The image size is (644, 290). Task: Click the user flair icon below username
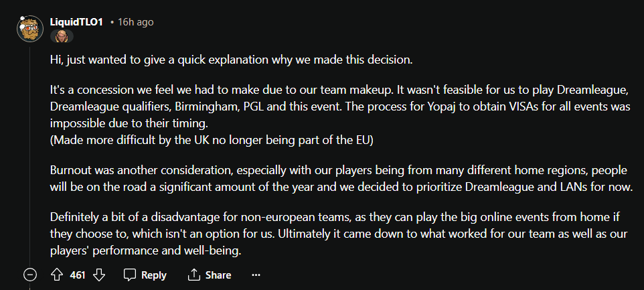pos(62,36)
